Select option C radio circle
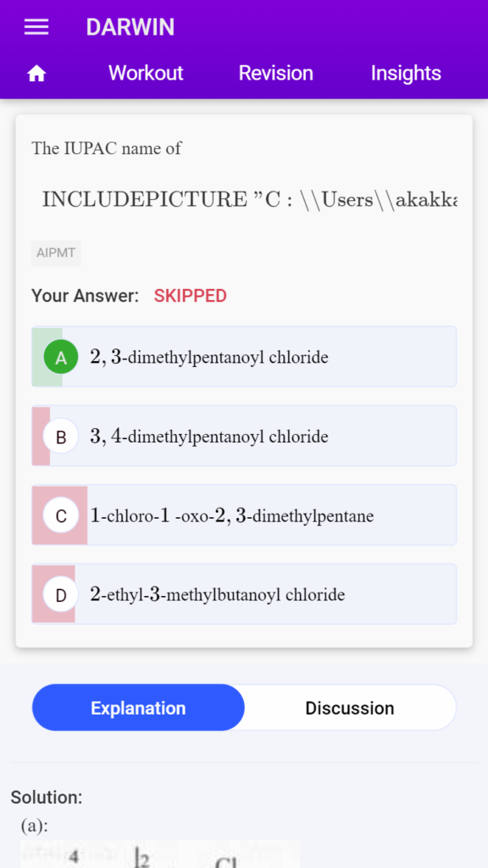The width and height of the screenshot is (488, 868). [61, 515]
